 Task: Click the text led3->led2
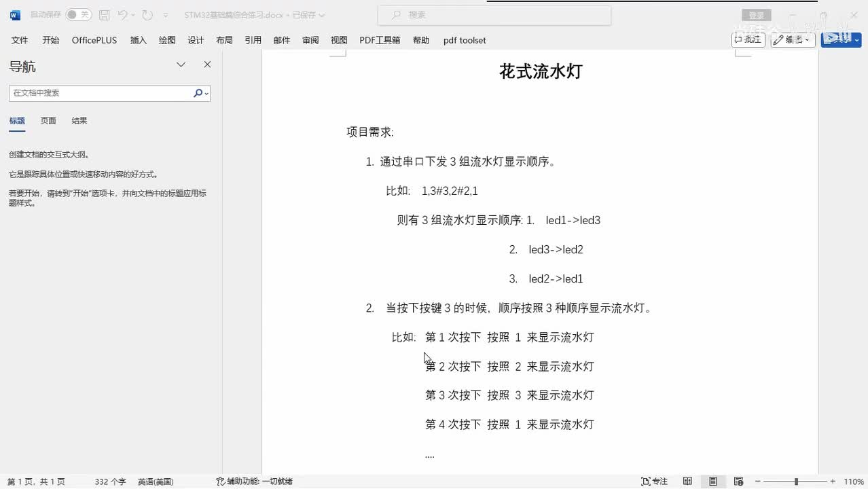pos(556,250)
